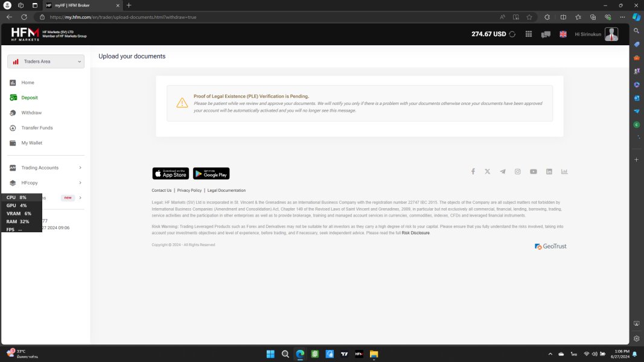Open the chart icon beside LinkedIn
The width and height of the screenshot is (644, 362).
[x=564, y=171]
